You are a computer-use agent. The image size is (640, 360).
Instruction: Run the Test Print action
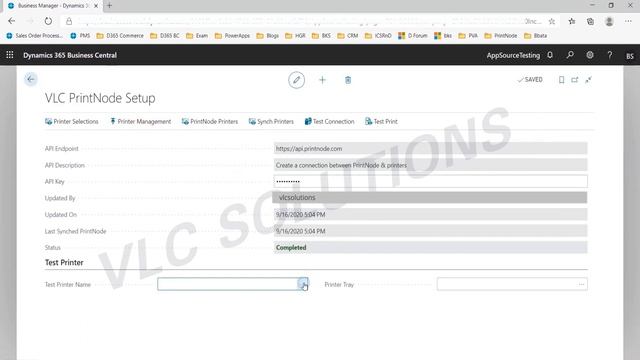[381, 121]
